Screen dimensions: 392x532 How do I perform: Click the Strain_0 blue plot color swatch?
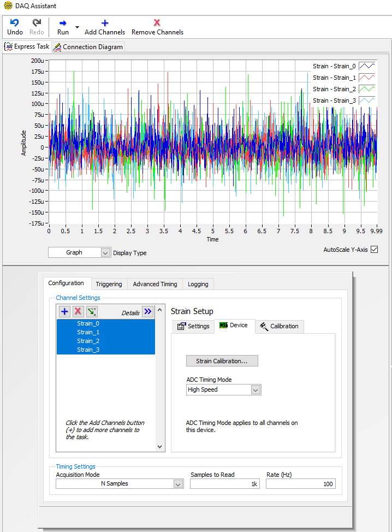(x=367, y=66)
